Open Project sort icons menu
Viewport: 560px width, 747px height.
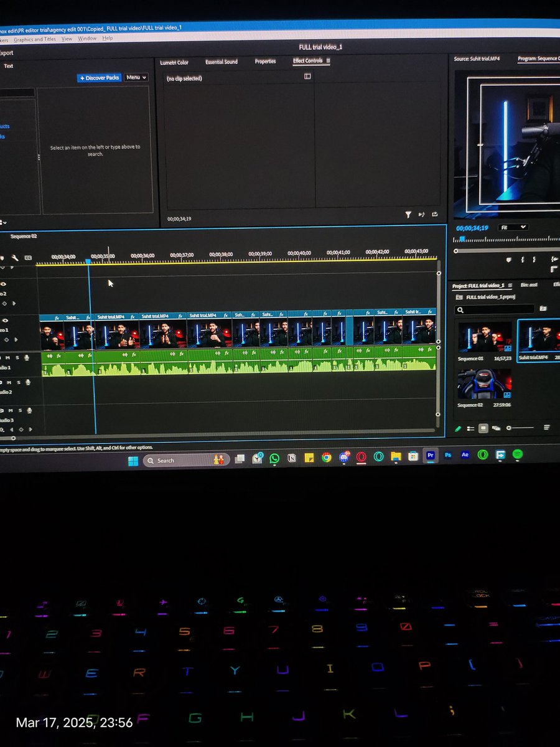click(546, 428)
